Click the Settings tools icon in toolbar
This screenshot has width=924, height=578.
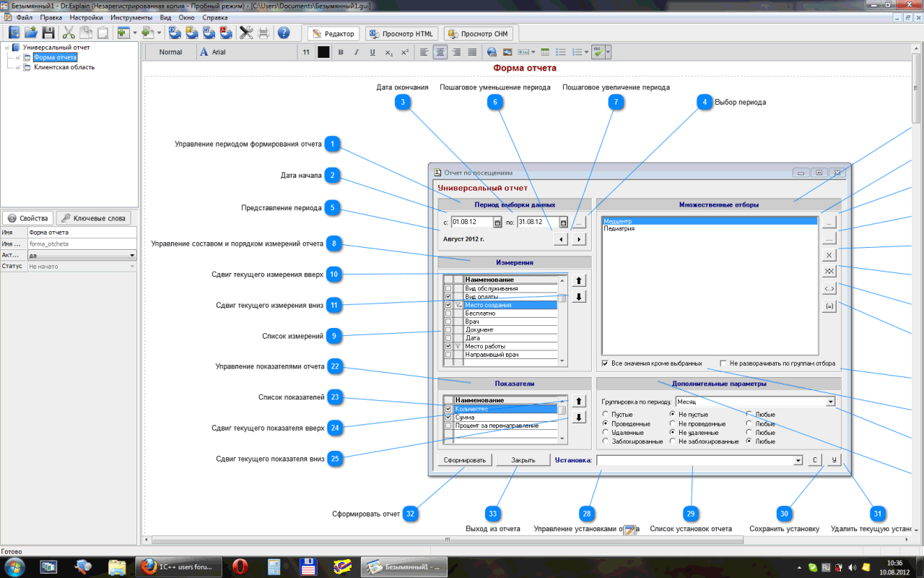245,33
